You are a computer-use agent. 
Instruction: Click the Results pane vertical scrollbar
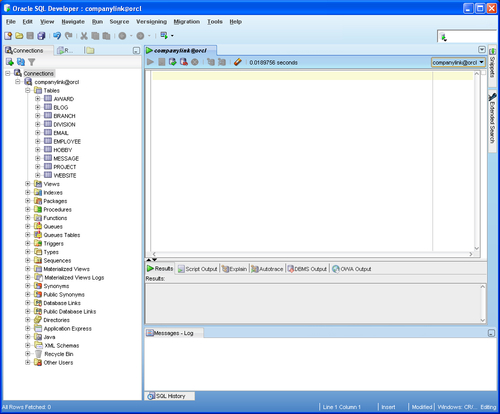[x=482, y=303]
